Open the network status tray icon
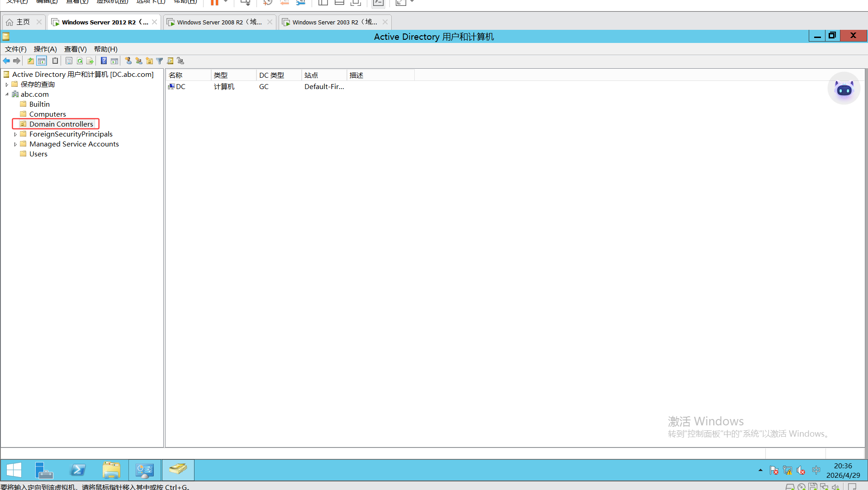Screen dimensions: 868x490 click(x=787, y=471)
